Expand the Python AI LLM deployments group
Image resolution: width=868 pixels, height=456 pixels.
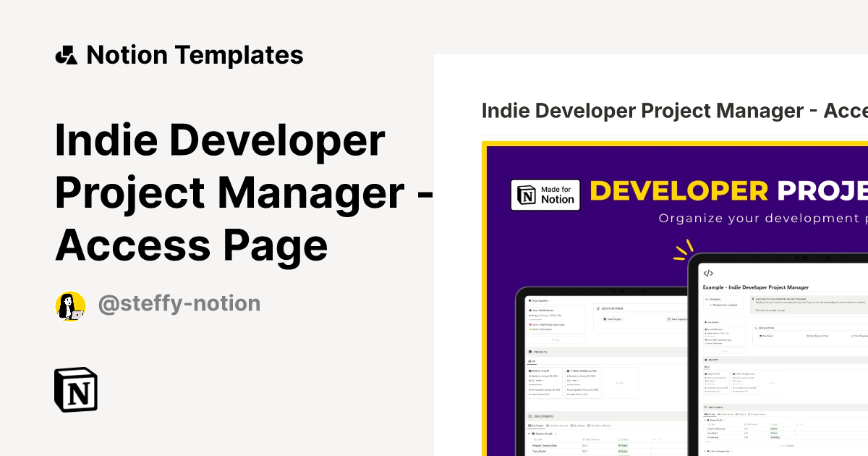[x=529, y=434]
